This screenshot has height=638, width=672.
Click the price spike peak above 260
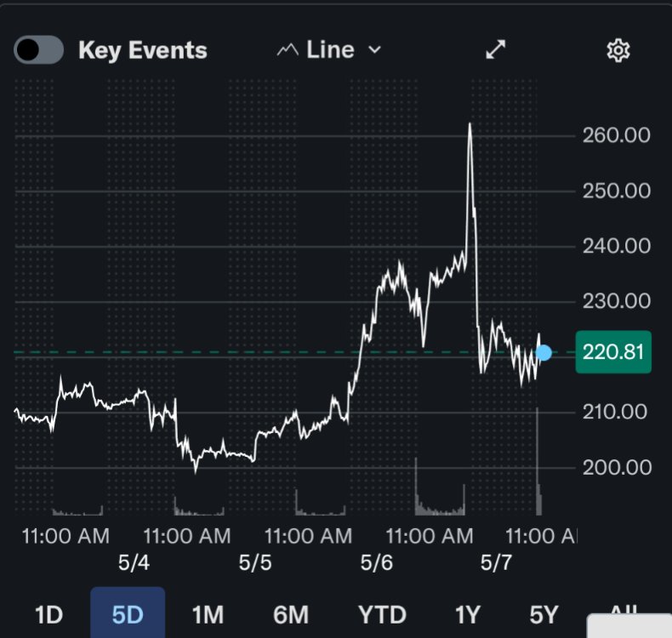470,125
